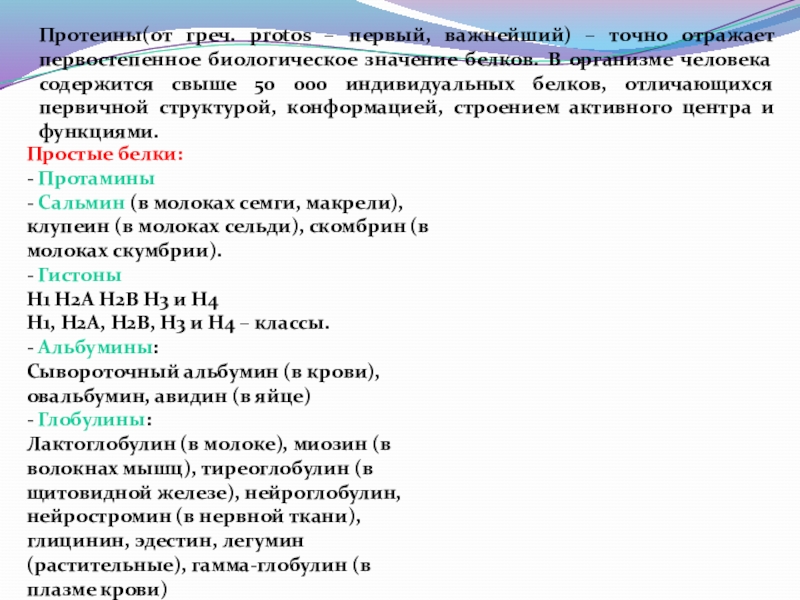
Task: Click the word 'индивидуальных'
Action: pyautogui.click(x=430, y=85)
